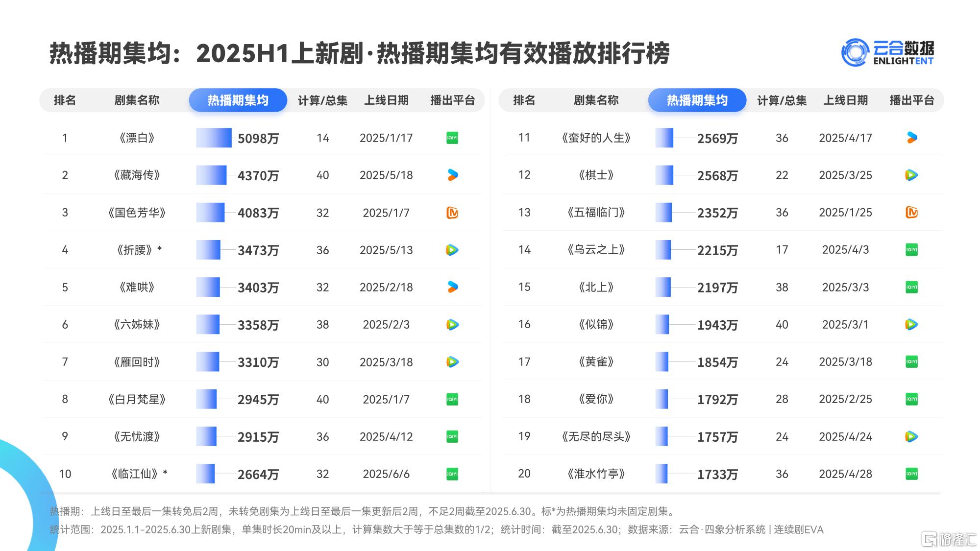Click the drama title 《白月梵星》

[x=137, y=399]
